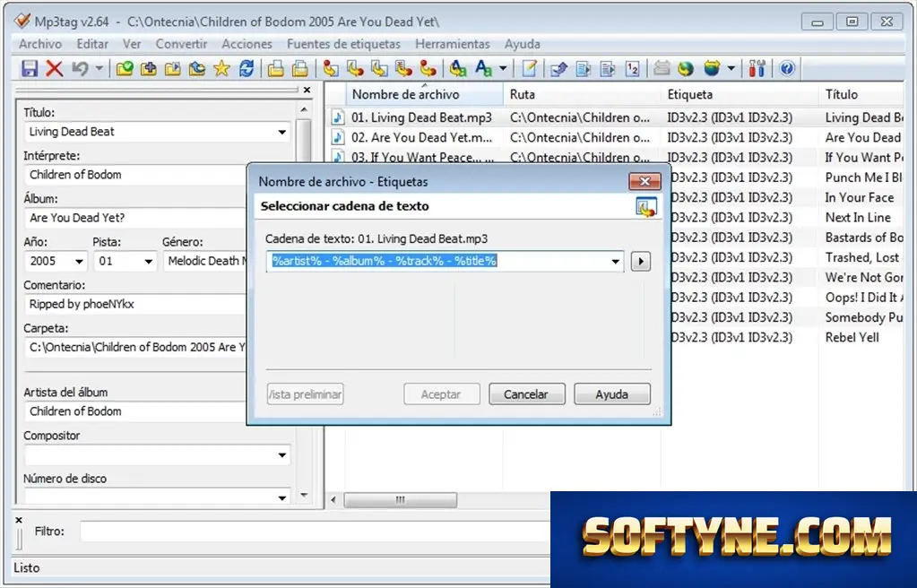The width and height of the screenshot is (917, 588).
Task: Expand the format string dropdown in dialog
Action: (615, 262)
